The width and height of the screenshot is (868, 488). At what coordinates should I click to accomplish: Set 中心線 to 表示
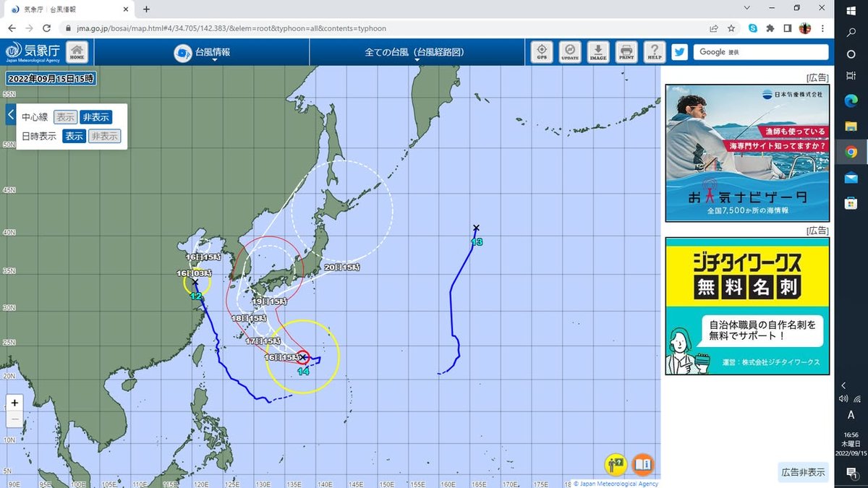(x=66, y=117)
